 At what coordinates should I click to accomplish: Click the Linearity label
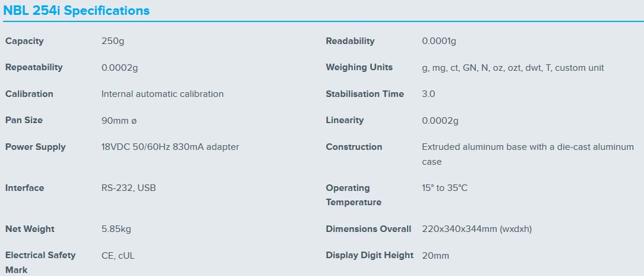[x=345, y=120]
